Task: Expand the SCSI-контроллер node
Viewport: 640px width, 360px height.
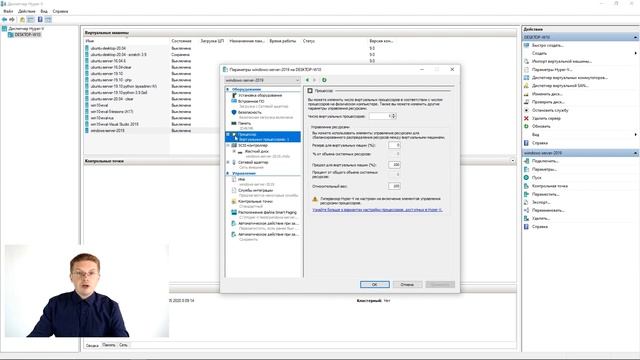Action: tap(228, 145)
